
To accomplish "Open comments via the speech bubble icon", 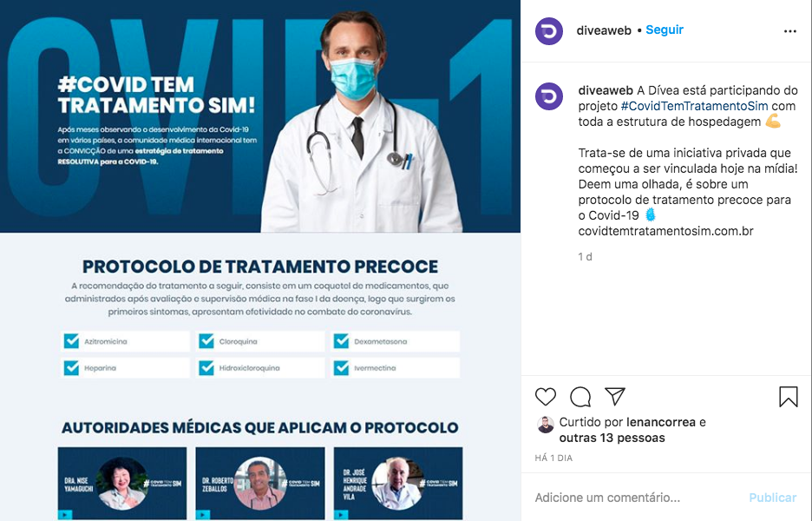I will coord(580,397).
